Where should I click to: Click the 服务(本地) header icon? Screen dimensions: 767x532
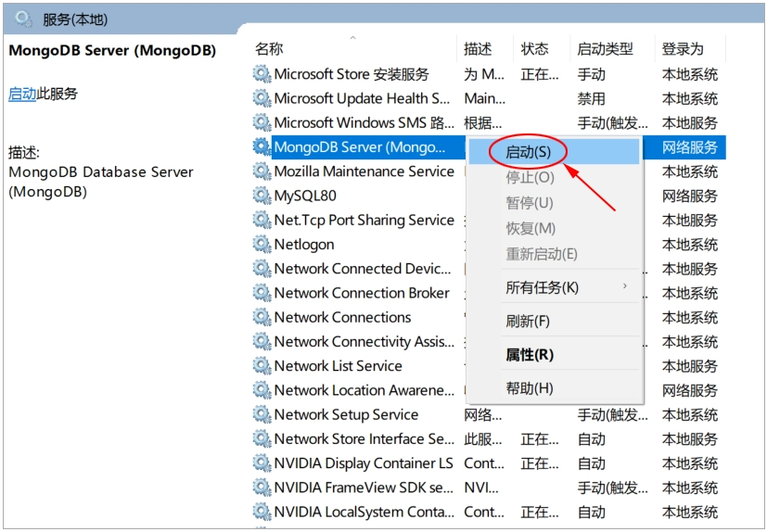23,19
